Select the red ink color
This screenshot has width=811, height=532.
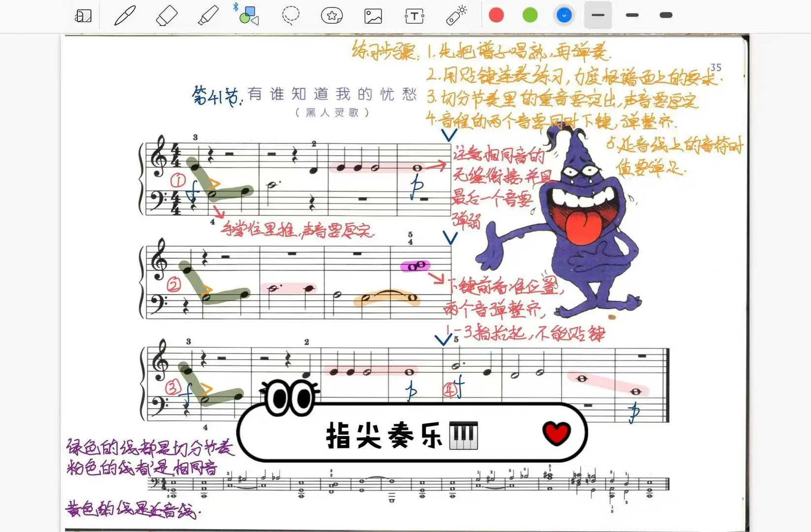coord(496,15)
